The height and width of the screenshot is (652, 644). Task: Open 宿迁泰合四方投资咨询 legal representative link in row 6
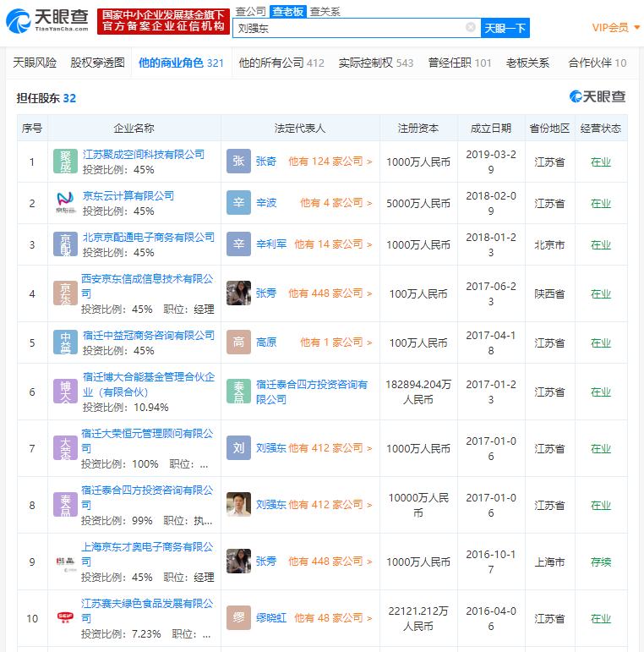click(x=312, y=392)
